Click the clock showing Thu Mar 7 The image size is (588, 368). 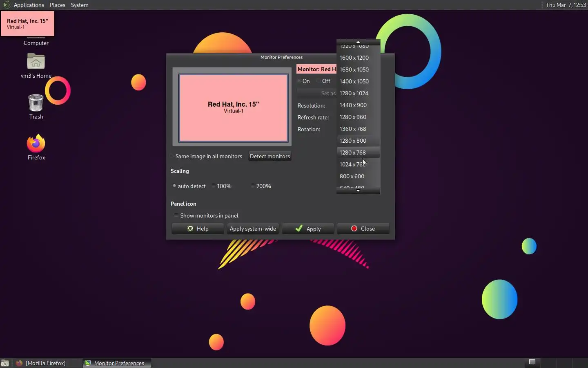(x=566, y=5)
